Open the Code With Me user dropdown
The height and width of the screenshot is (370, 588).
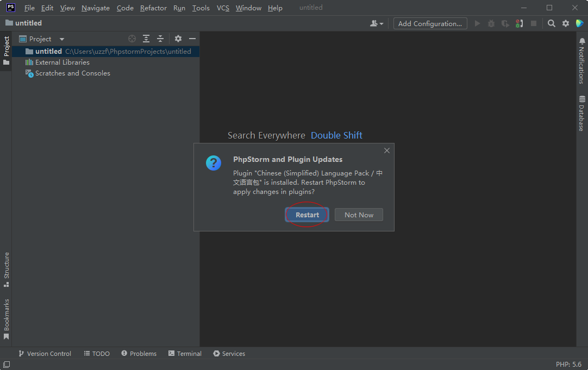click(x=377, y=23)
